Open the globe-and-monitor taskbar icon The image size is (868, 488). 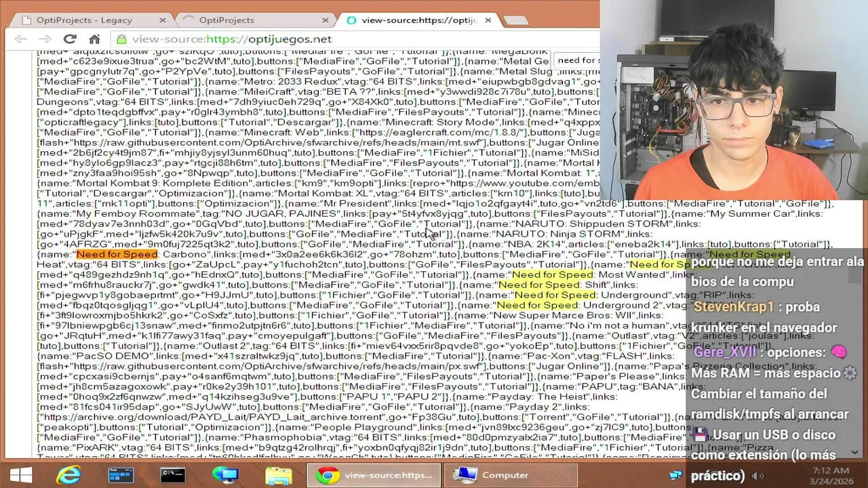(x=225, y=475)
